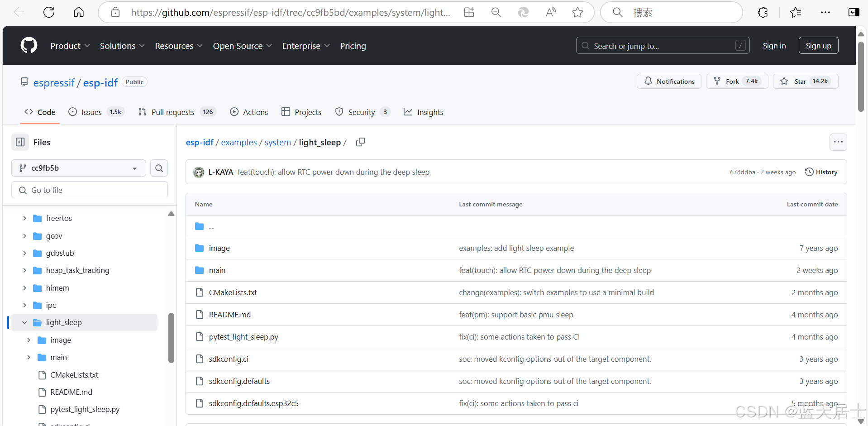Click the Search or jump to field
This screenshot has height=426, width=868.
[663, 46]
